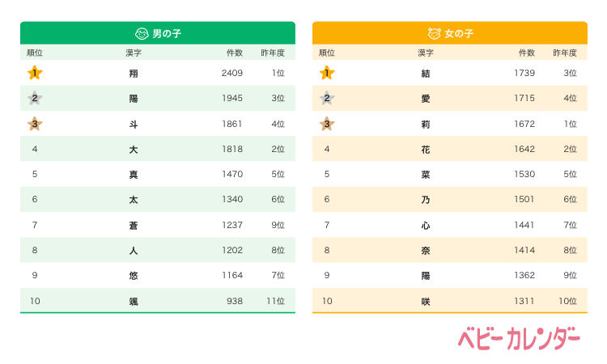
Task: Click the bronze rank 3 star in boys table
Action: click(35, 124)
